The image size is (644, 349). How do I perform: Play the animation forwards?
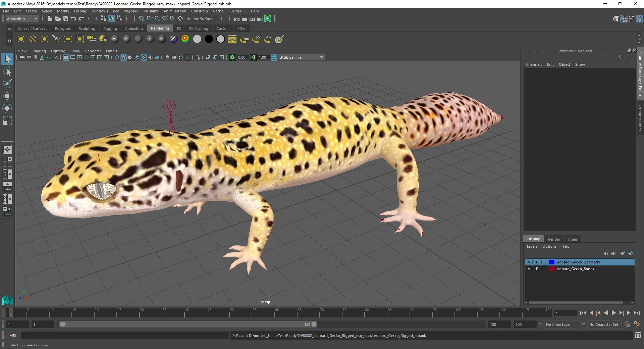click(x=614, y=313)
